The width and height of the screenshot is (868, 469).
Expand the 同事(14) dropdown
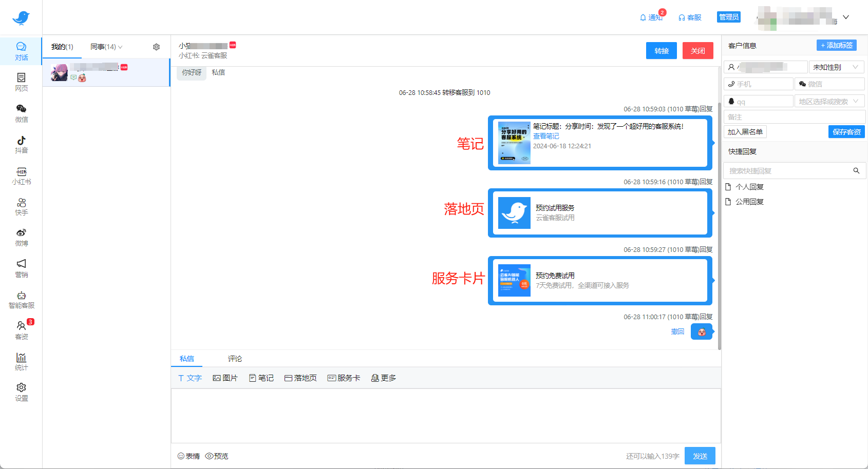click(x=106, y=47)
